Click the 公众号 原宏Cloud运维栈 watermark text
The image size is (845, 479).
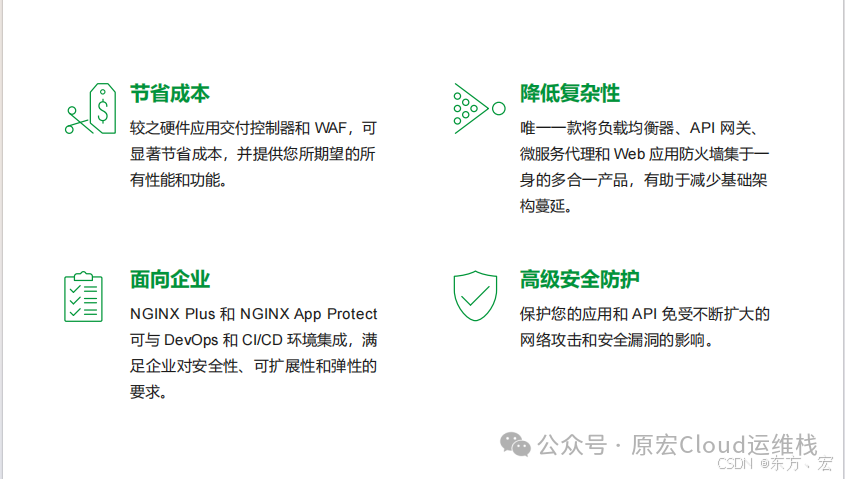tap(678, 445)
